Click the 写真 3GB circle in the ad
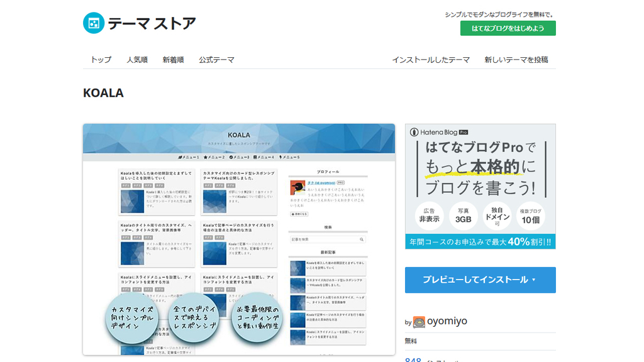 463,216
